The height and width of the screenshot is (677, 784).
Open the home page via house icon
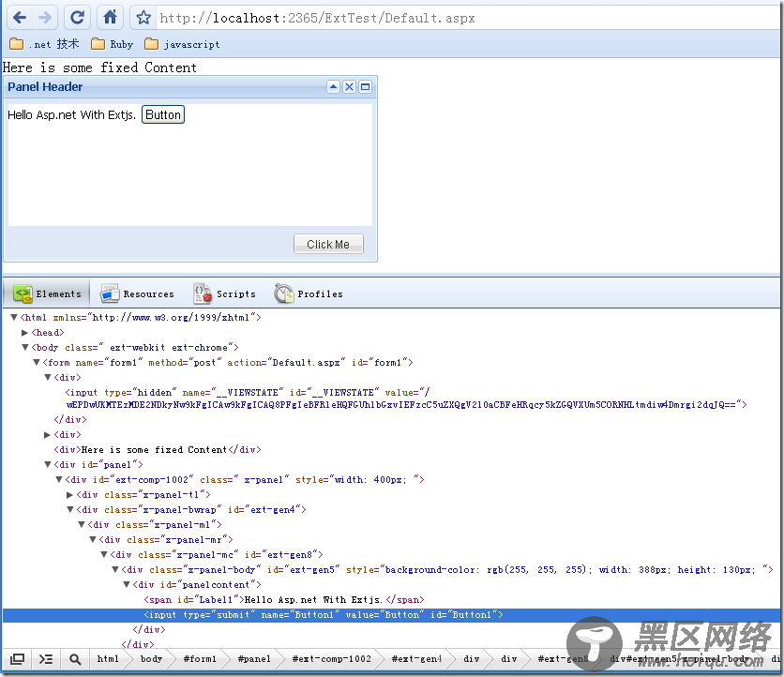(x=110, y=18)
